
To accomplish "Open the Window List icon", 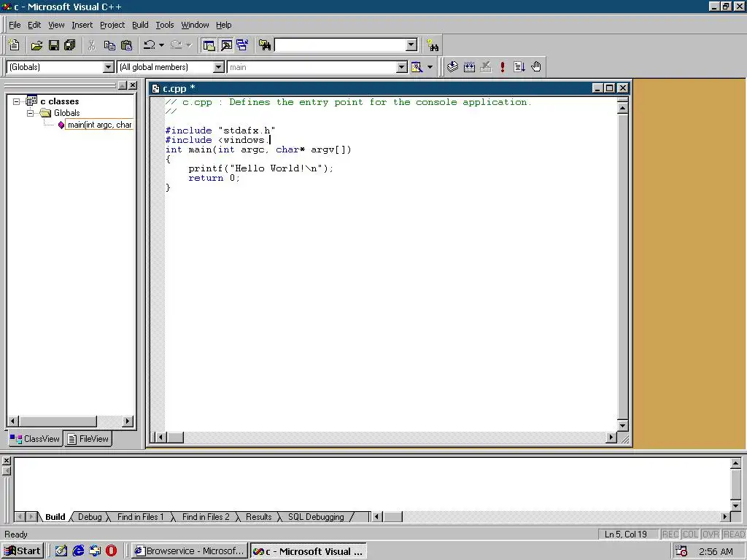I will coord(242,45).
